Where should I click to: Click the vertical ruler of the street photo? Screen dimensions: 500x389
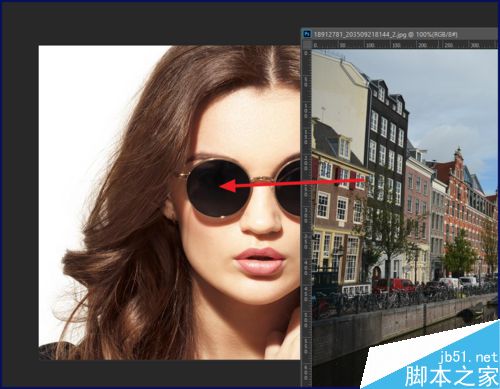pyautogui.click(x=306, y=218)
